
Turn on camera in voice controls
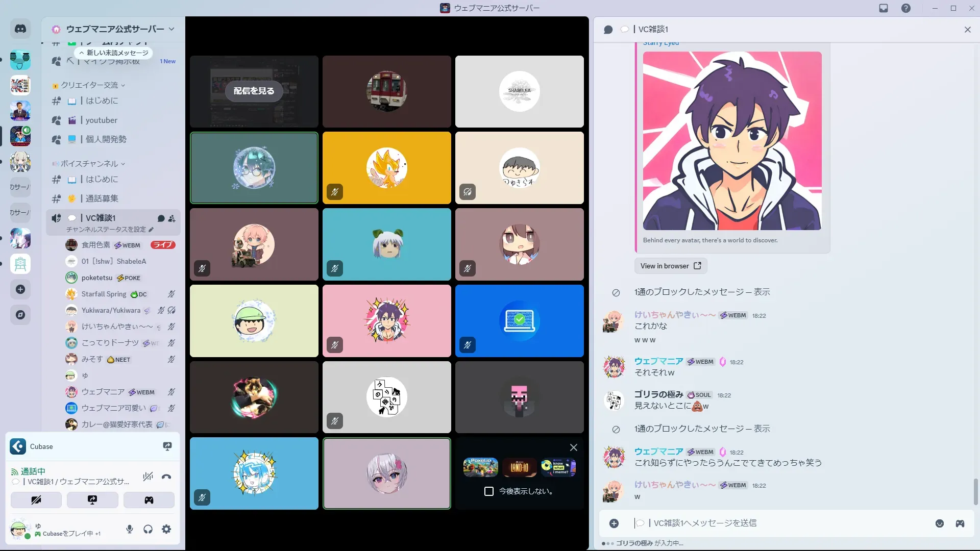[36, 500]
